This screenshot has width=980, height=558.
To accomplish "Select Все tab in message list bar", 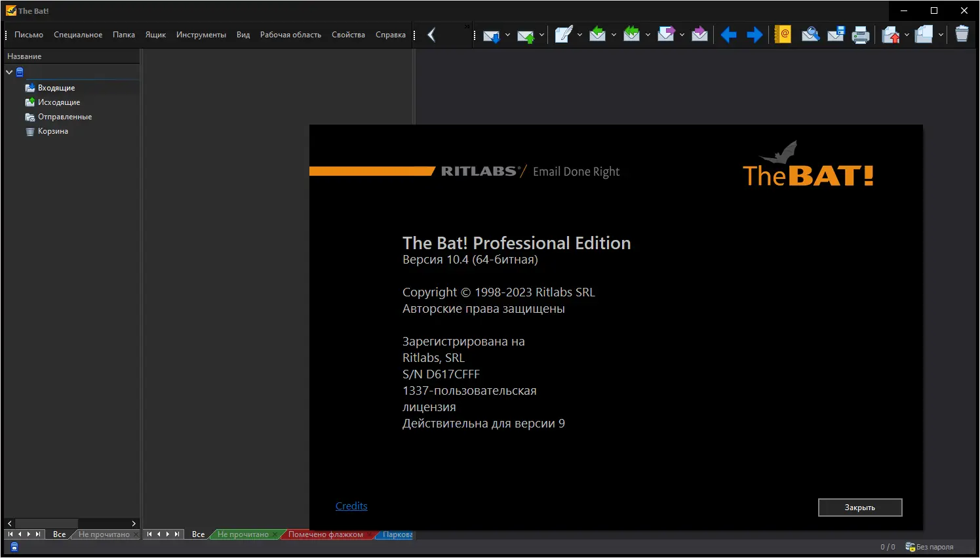I will [x=198, y=534].
